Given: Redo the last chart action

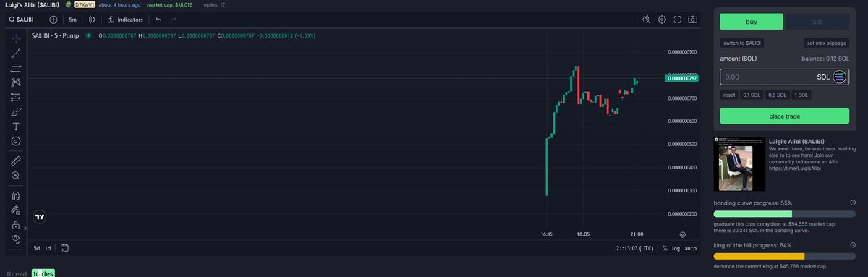Looking at the screenshot, I should 174,20.
